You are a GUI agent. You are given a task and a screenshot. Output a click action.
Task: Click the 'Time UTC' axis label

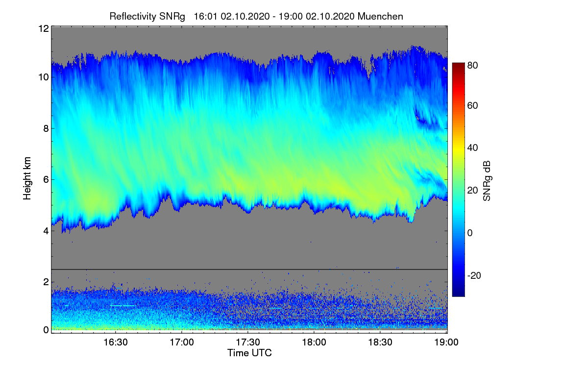coord(249,353)
